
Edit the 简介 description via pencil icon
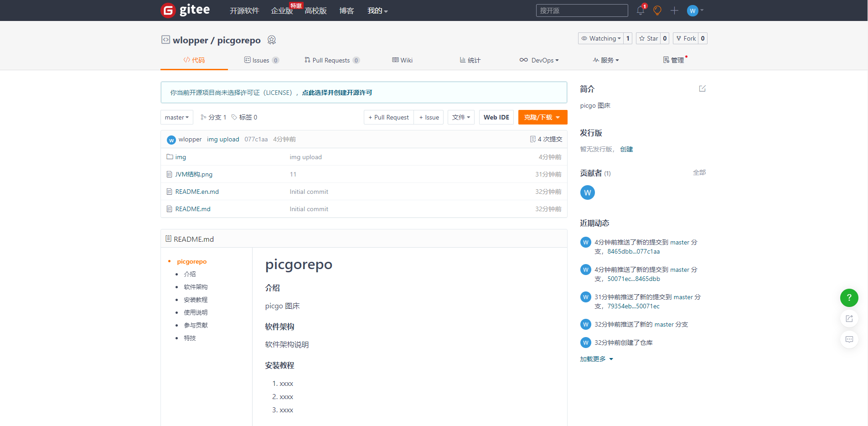(x=702, y=88)
